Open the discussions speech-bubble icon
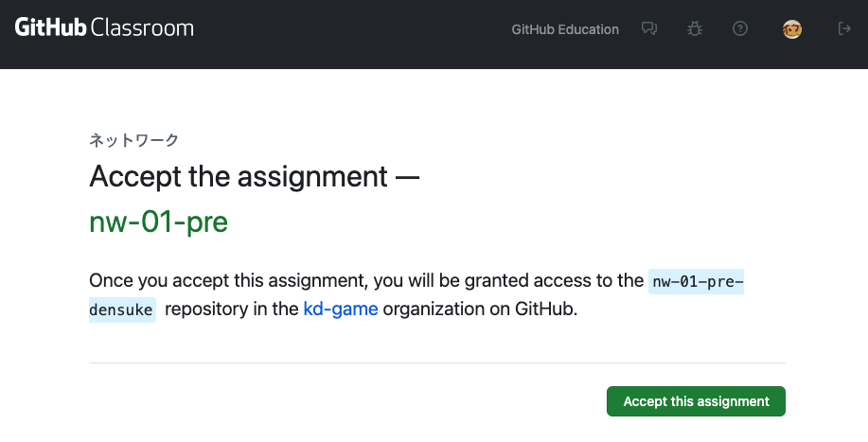This screenshot has width=868, height=442. point(649,28)
